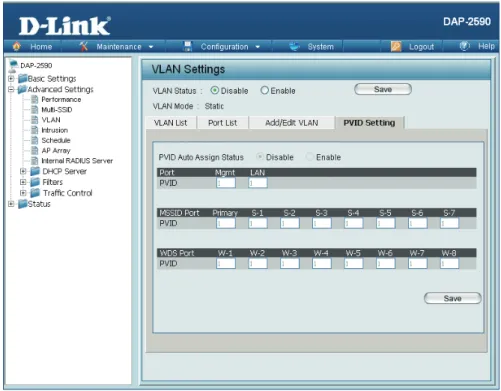This screenshot has height=391, width=501.
Task: Open the Multi-SSID settings page
Action: (x=57, y=110)
